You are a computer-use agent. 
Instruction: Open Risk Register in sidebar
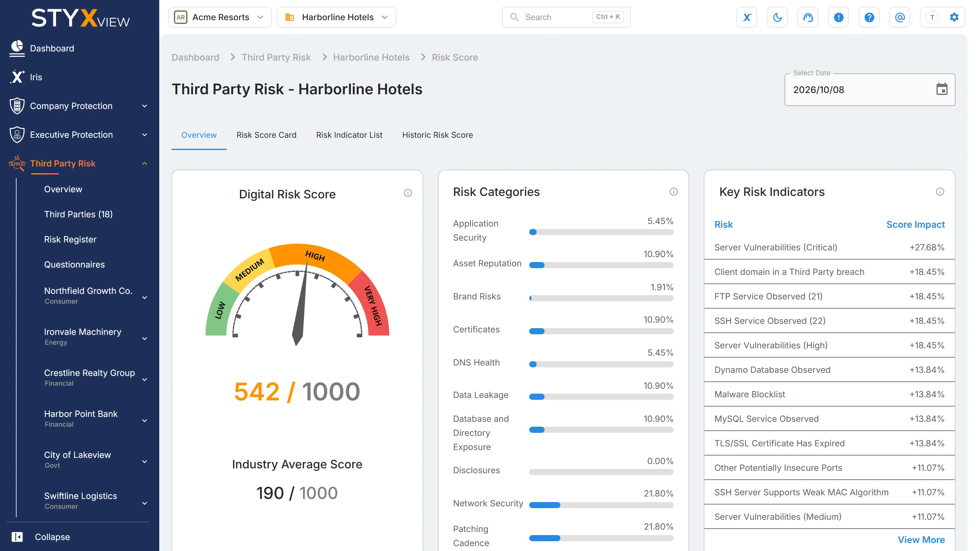pos(70,239)
